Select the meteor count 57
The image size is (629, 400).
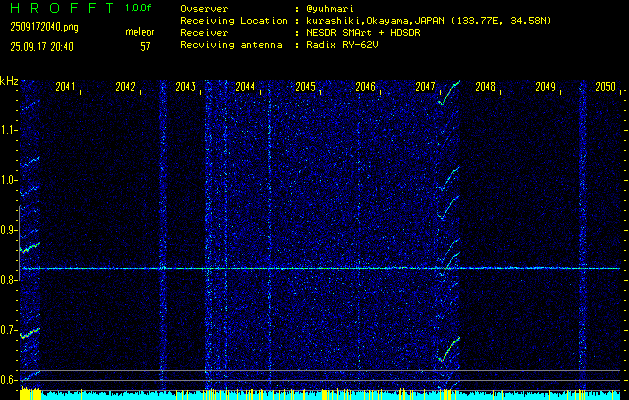145,47
